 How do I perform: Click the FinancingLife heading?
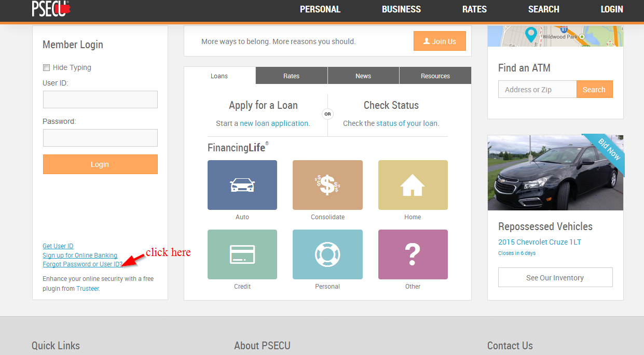[238, 147]
